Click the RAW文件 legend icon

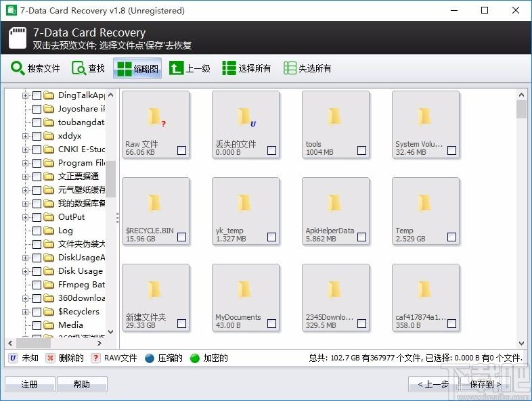tap(95, 358)
